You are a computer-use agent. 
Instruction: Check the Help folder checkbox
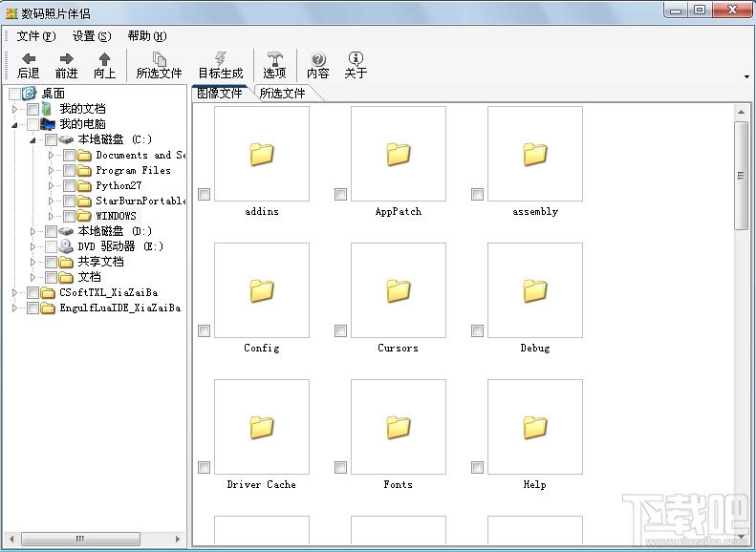click(x=477, y=467)
